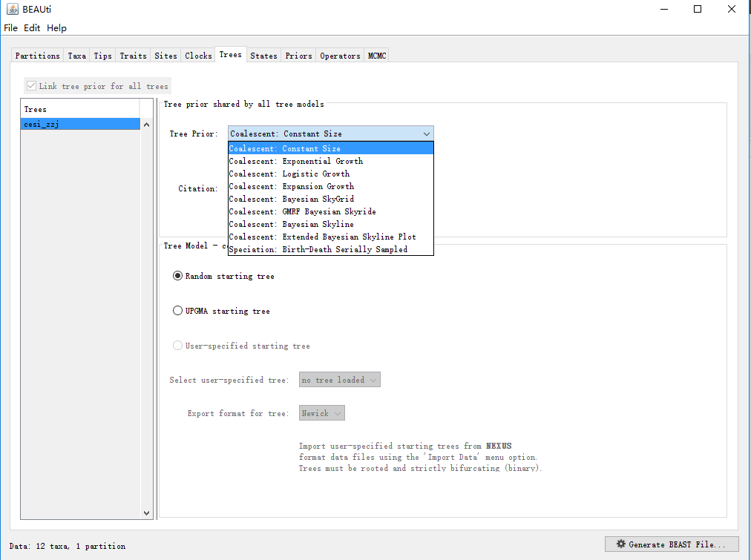Screen dimensions: 751x560
Task: Switch to the States tab
Action: point(263,56)
